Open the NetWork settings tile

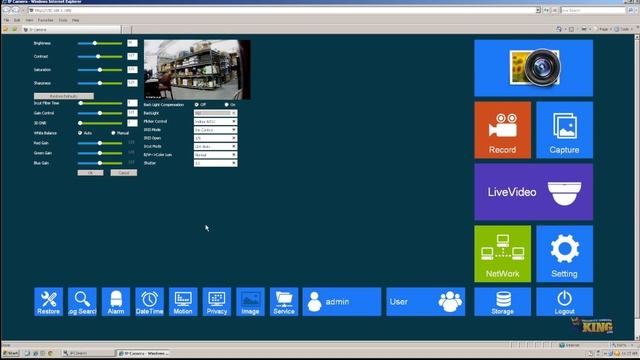click(502, 253)
